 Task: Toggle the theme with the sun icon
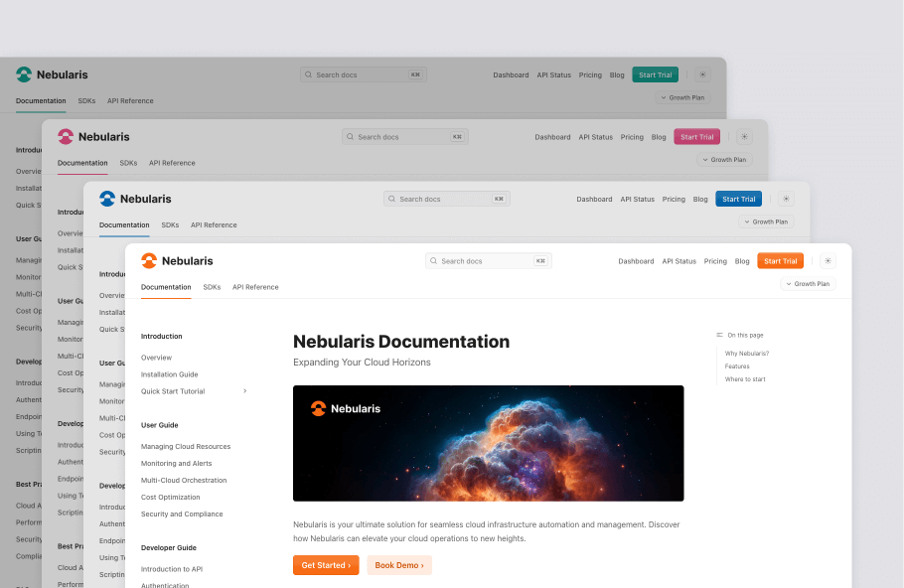(x=828, y=260)
